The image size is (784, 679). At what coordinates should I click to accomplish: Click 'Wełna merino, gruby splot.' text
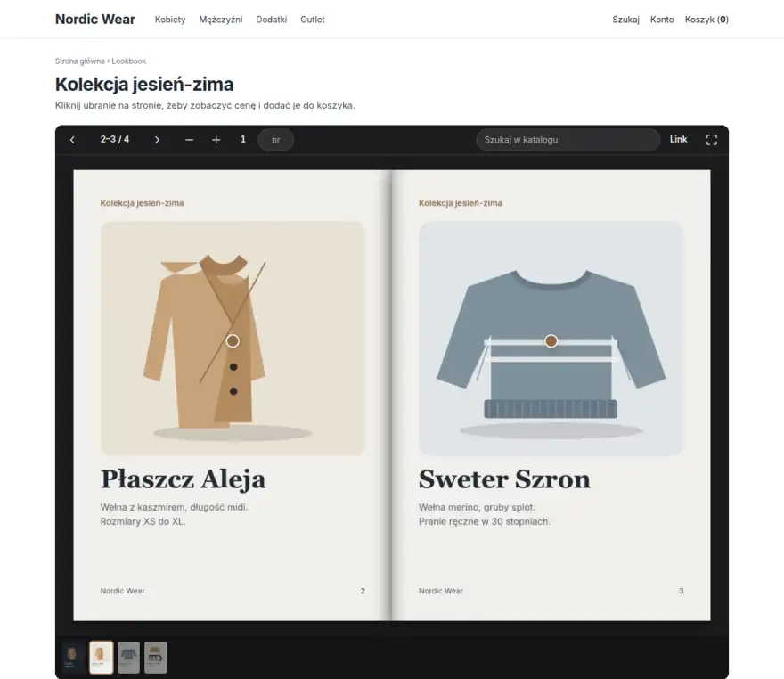click(x=477, y=507)
